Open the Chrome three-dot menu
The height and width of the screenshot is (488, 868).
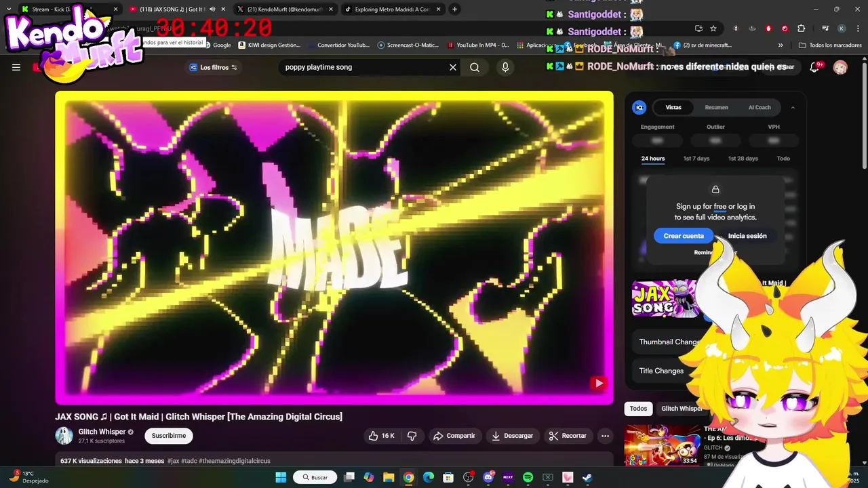tap(859, 28)
